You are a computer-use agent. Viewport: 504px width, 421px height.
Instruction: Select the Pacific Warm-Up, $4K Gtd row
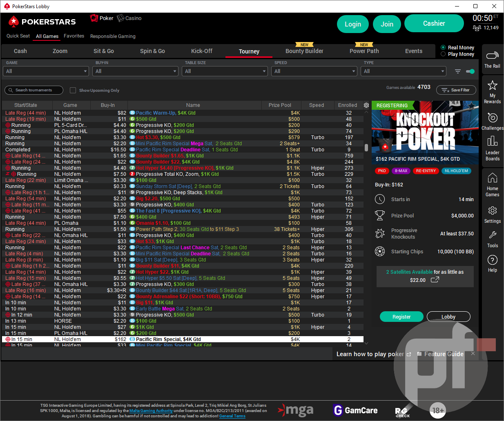click(x=183, y=113)
